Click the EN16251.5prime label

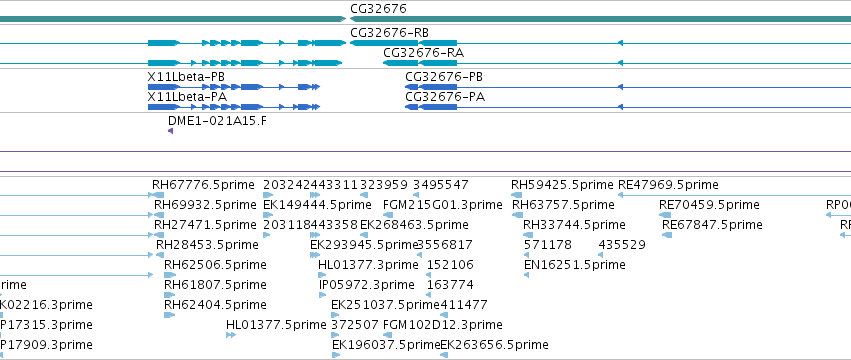pyautogui.click(x=575, y=265)
